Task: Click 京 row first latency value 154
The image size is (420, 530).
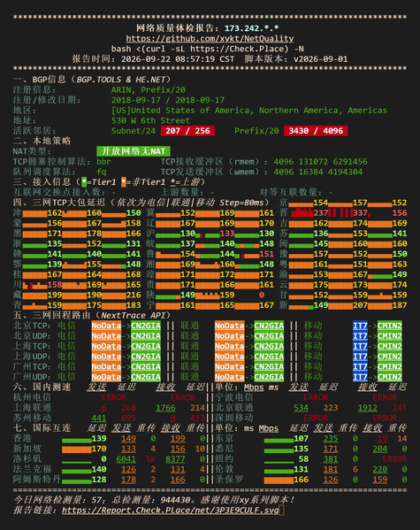Action: 321,203
